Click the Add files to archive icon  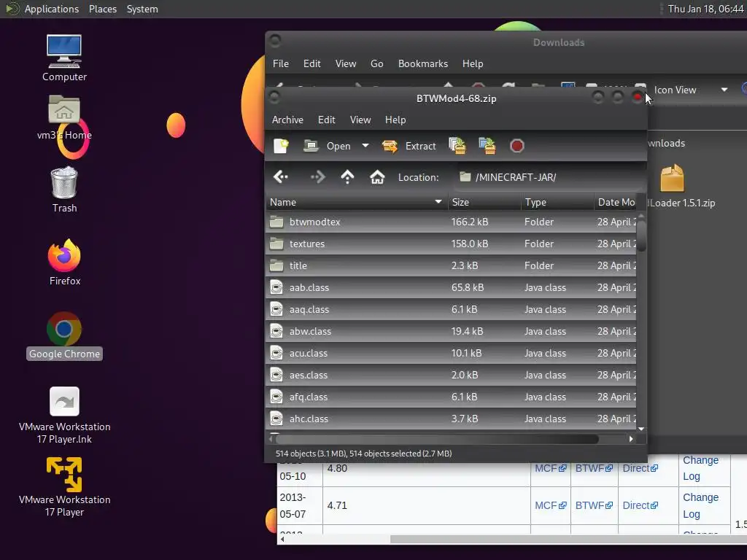click(457, 146)
